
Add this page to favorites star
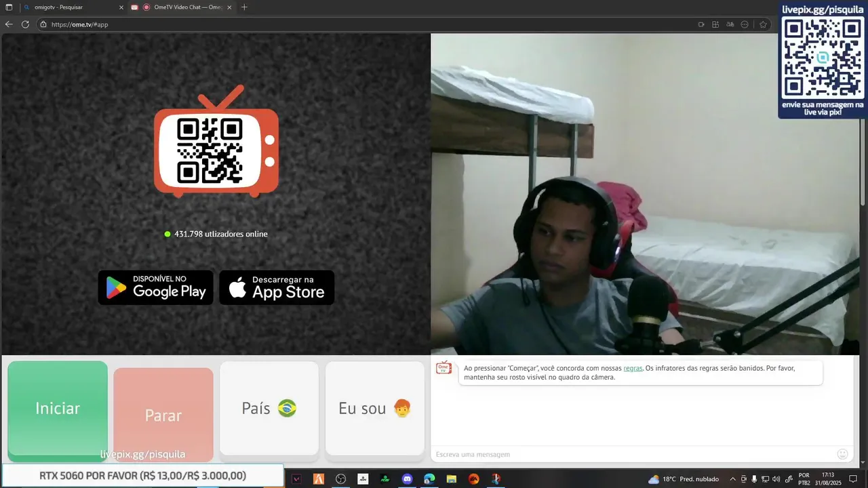(763, 24)
